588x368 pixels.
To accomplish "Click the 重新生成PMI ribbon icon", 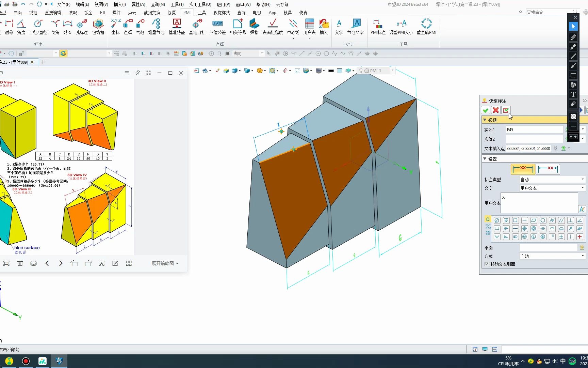I will click(427, 27).
